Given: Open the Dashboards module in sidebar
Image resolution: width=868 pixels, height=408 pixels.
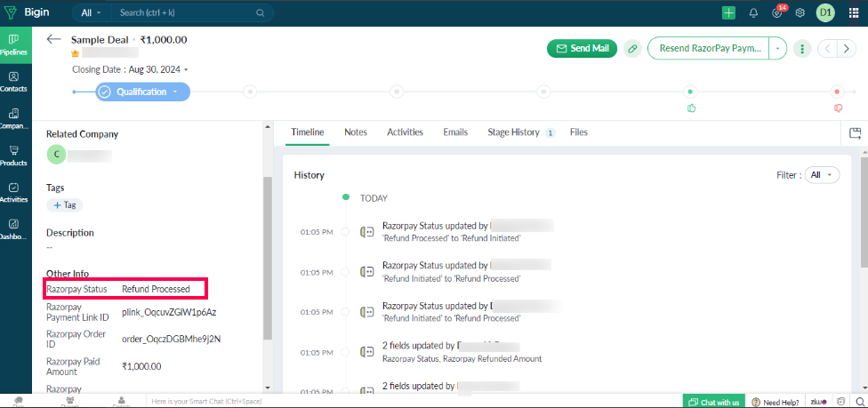Looking at the screenshot, I should pyautogui.click(x=14, y=229).
